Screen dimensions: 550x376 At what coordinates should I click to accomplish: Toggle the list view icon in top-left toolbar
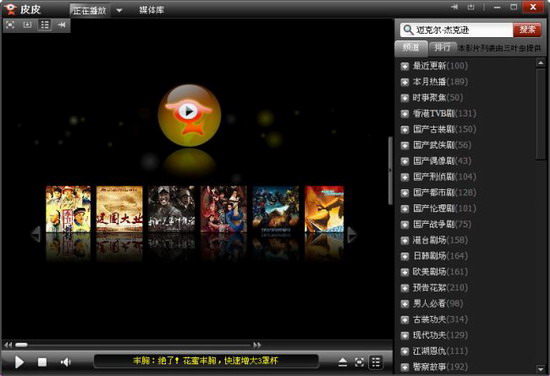click(x=45, y=25)
